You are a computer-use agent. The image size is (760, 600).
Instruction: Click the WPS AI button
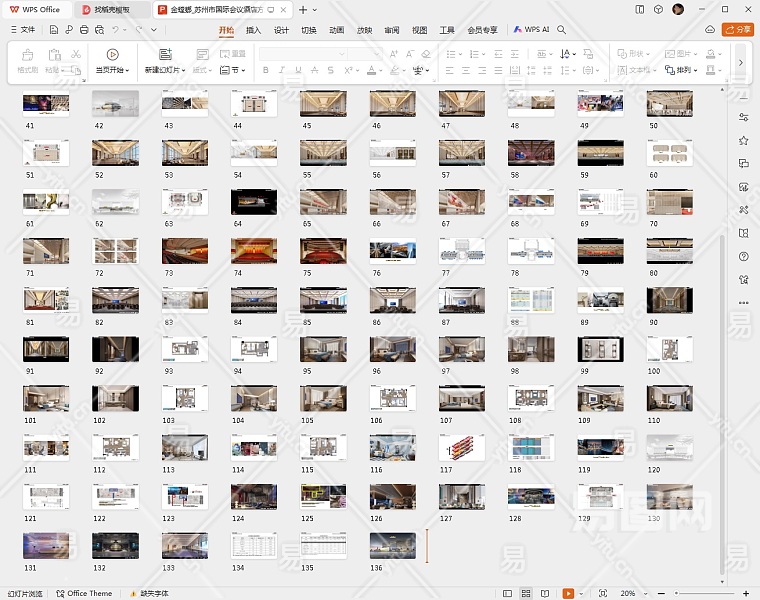(532, 30)
